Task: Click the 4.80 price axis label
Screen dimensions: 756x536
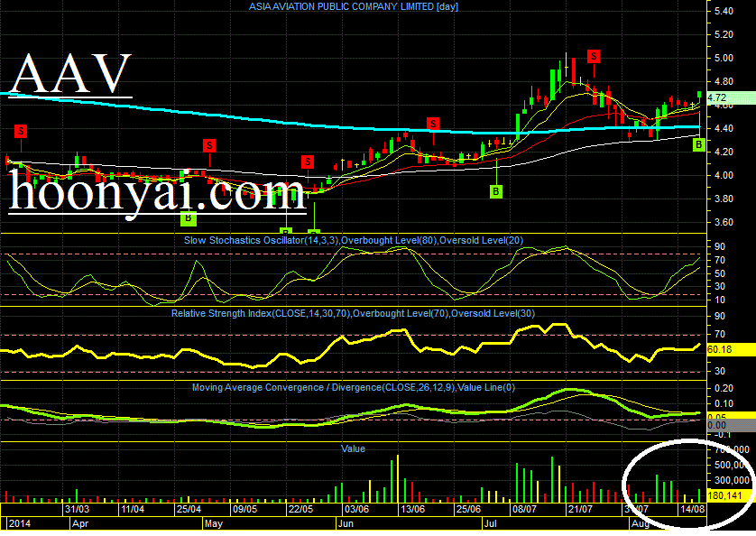Action: pyautogui.click(x=724, y=81)
